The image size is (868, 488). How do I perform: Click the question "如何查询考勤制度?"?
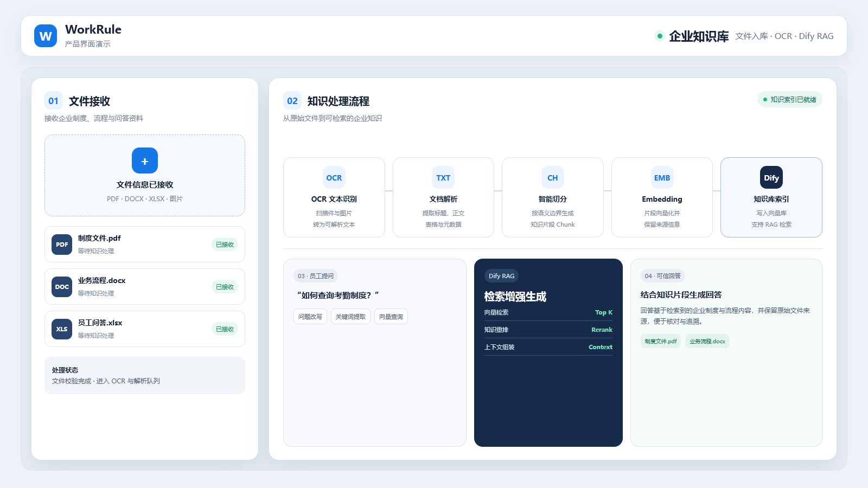click(337, 295)
